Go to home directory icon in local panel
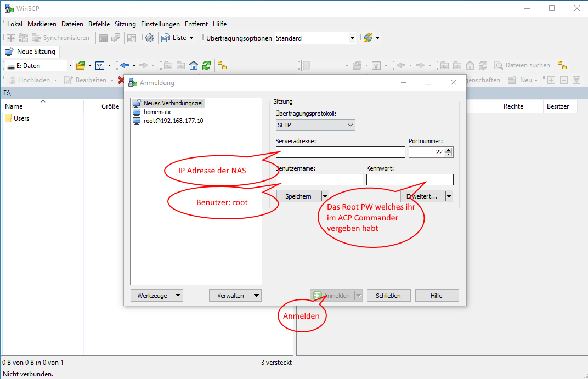This screenshot has height=379, width=588. (194, 66)
